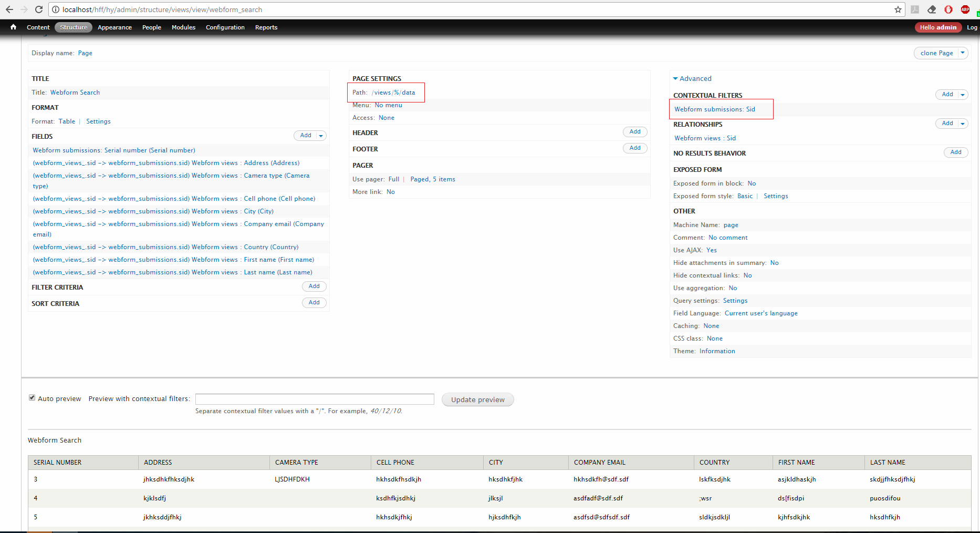Image resolution: width=980 pixels, height=533 pixels.
Task: Add a new field with Fields Add
Action: (x=306, y=136)
